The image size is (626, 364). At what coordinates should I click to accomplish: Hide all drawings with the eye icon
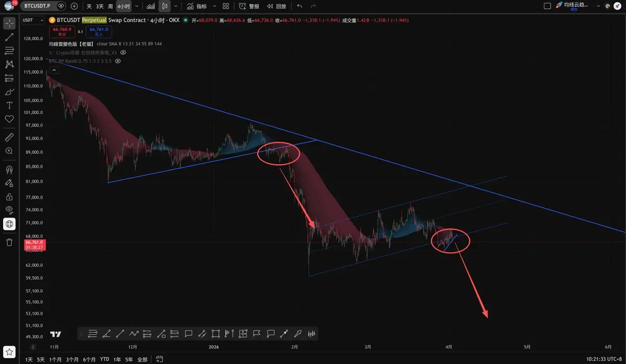[9, 210]
